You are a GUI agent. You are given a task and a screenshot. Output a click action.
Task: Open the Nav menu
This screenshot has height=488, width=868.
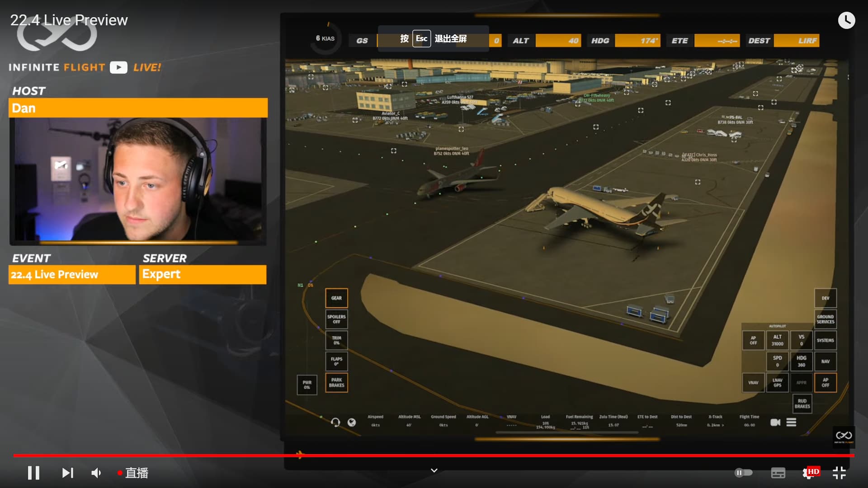(825, 361)
